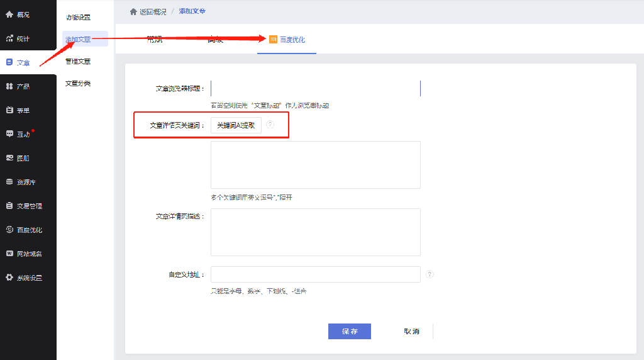Open the 资源库 database icon in sidebar

9,182
